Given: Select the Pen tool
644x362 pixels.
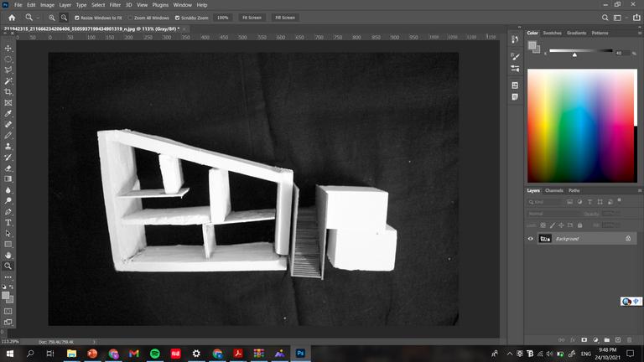Looking at the screenshot, I should coord(8,212).
